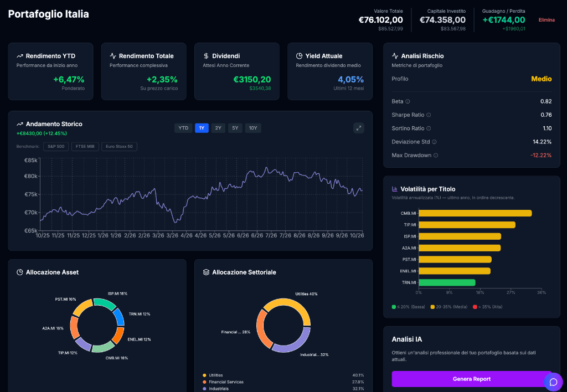Click the Dividendi dollar icon
567x392 pixels.
click(206, 56)
